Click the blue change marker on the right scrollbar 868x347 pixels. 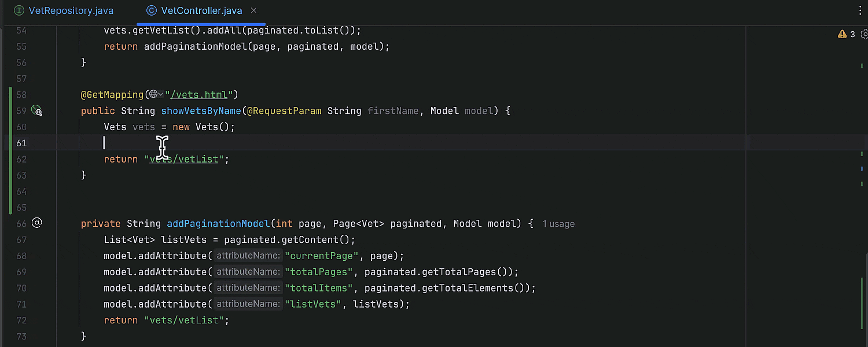[x=862, y=168]
